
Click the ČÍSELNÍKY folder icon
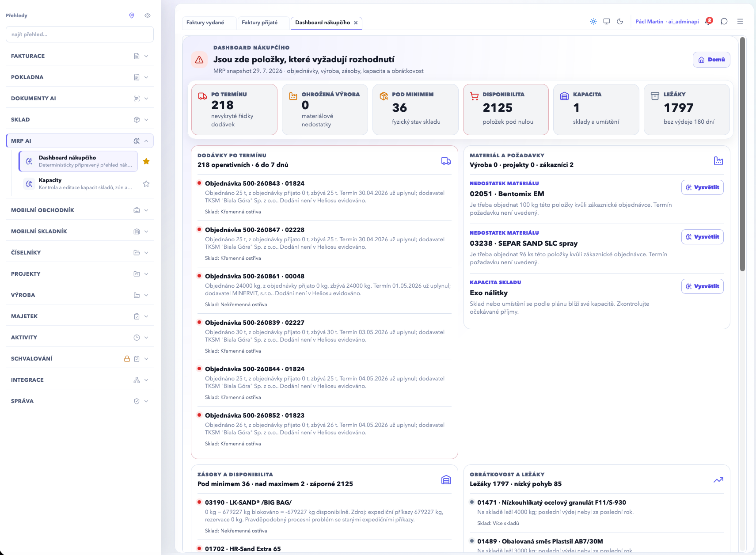coord(137,253)
